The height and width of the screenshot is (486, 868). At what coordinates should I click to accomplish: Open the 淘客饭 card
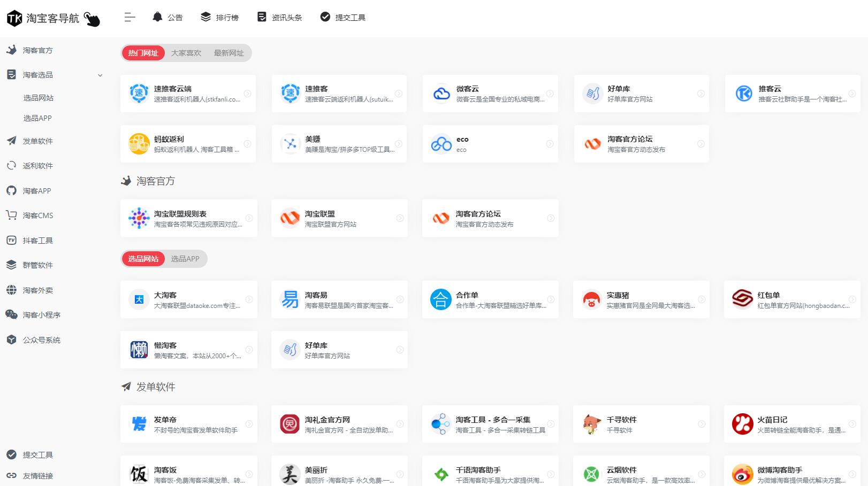click(x=189, y=471)
